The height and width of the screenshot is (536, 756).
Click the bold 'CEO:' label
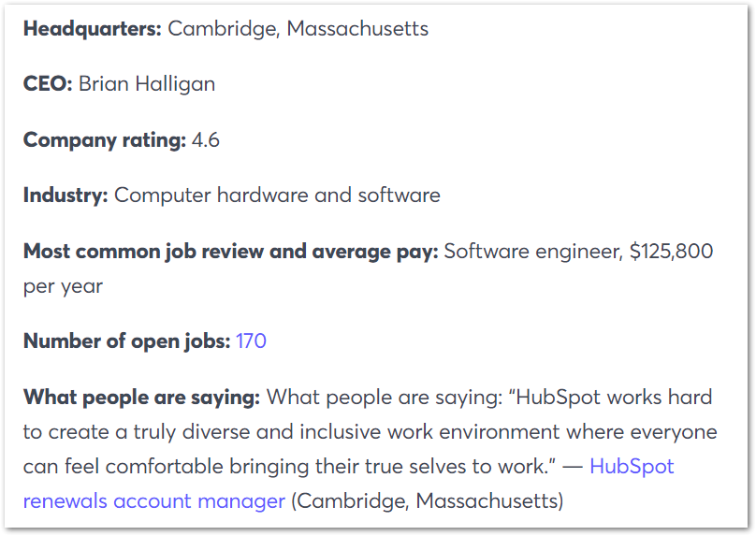48,84
